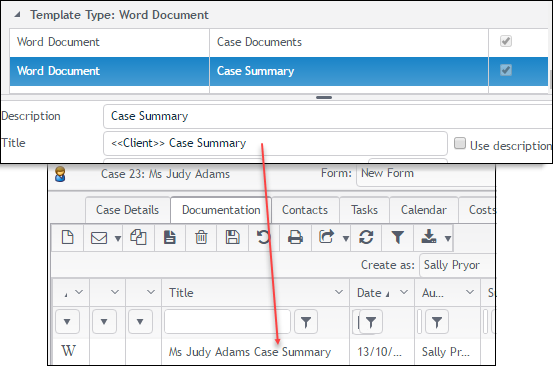553x366 pixels.
Task: Click the copy documents icon
Action: tap(138, 237)
